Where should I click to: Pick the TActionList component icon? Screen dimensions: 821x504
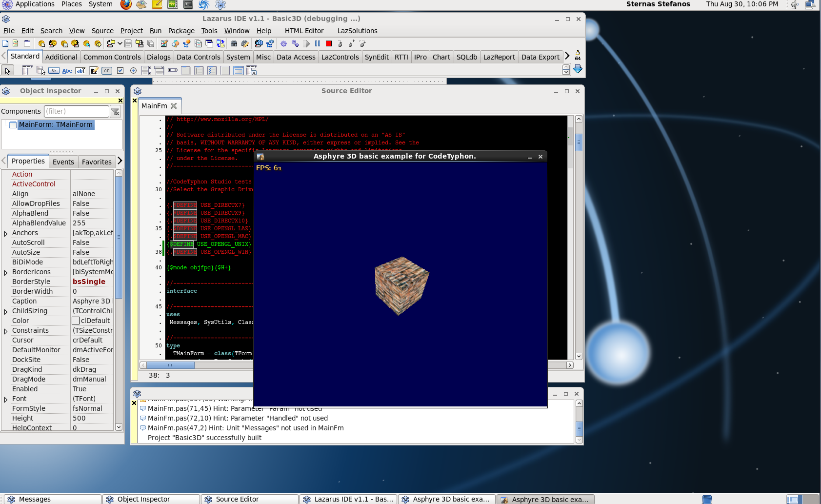252,70
